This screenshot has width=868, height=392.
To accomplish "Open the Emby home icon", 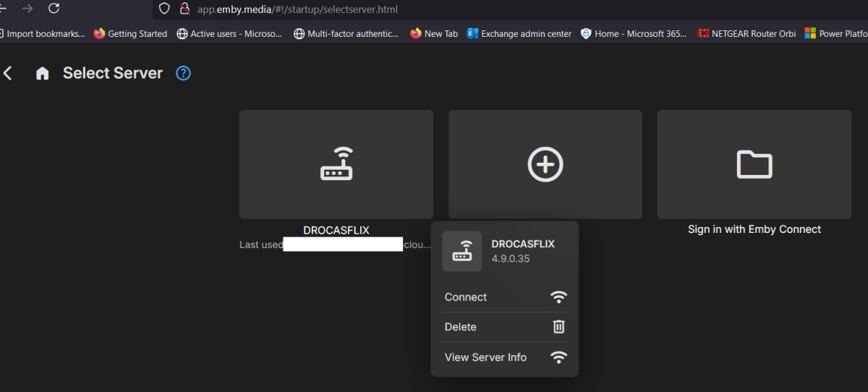I will point(43,73).
